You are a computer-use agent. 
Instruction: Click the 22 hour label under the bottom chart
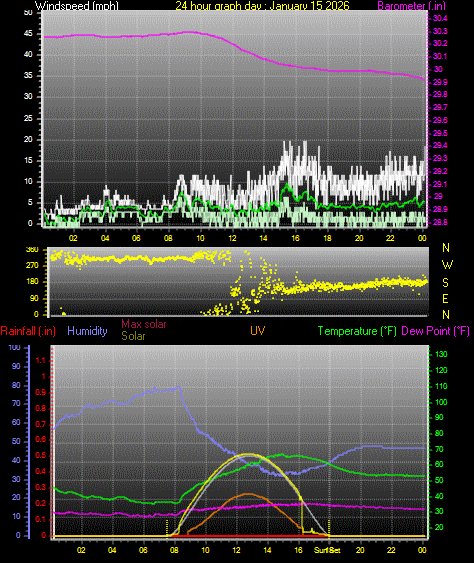(x=391, y=550)
